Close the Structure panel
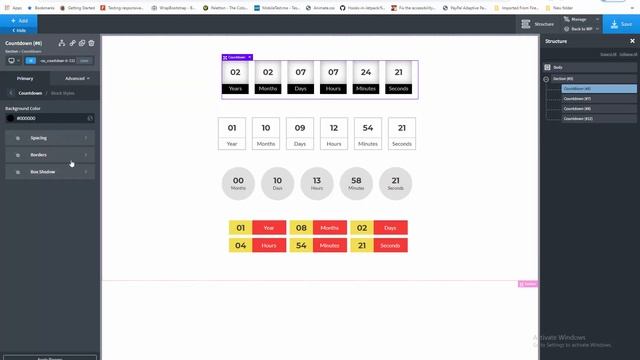Screen dimensions: 640x360 click(632, 41)
